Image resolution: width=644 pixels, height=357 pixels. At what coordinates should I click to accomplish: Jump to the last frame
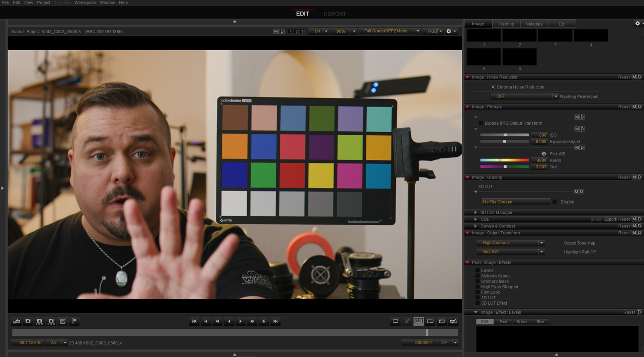[275, 321]
